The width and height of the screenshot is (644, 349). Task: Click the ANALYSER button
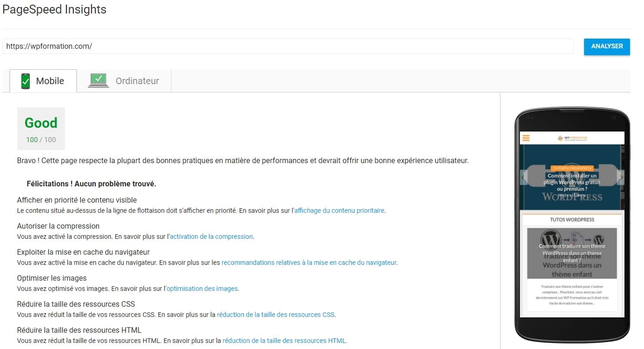[x=607, y=46]
